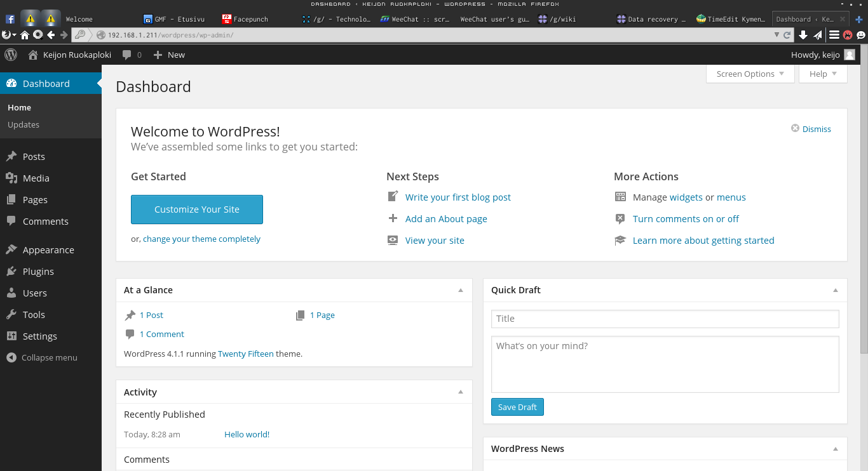Open site home icon for Keijon Ruokaploki
The height and width of the screenshot is (471, 868).
point(33,55)
